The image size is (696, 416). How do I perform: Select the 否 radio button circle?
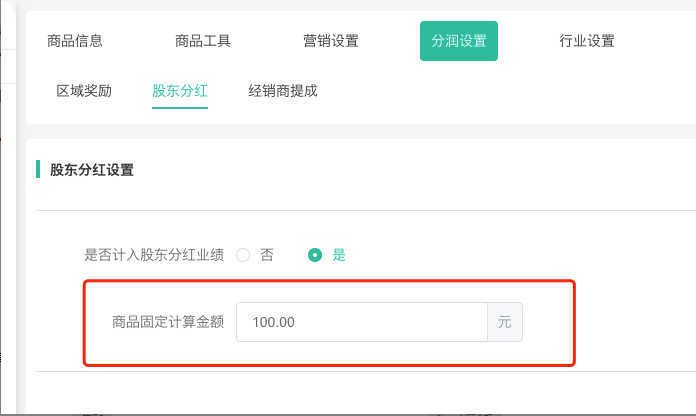(x=243, y=255)
